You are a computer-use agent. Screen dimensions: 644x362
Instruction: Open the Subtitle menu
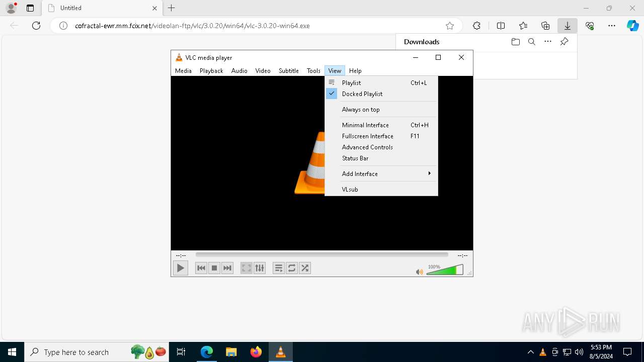[289, 71]
